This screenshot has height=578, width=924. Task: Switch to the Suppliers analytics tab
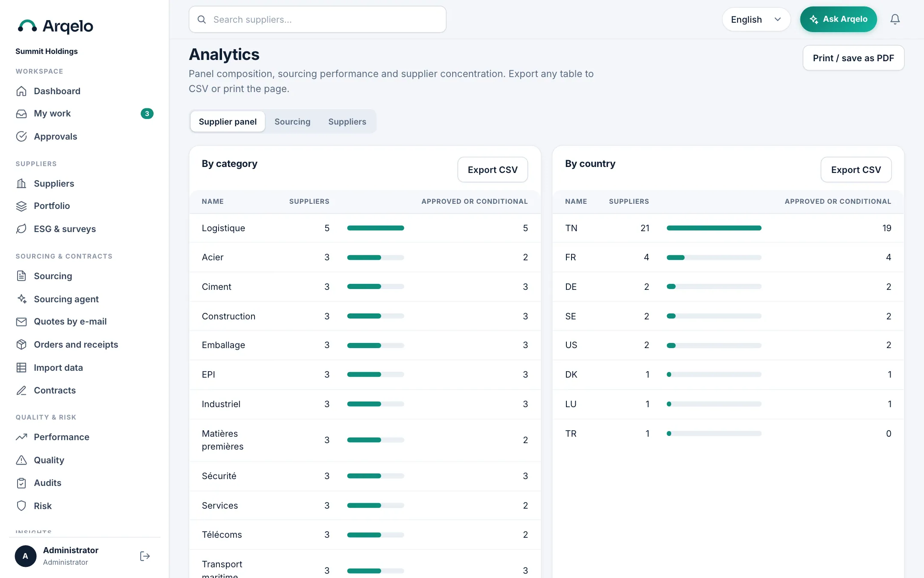point(347,122)
